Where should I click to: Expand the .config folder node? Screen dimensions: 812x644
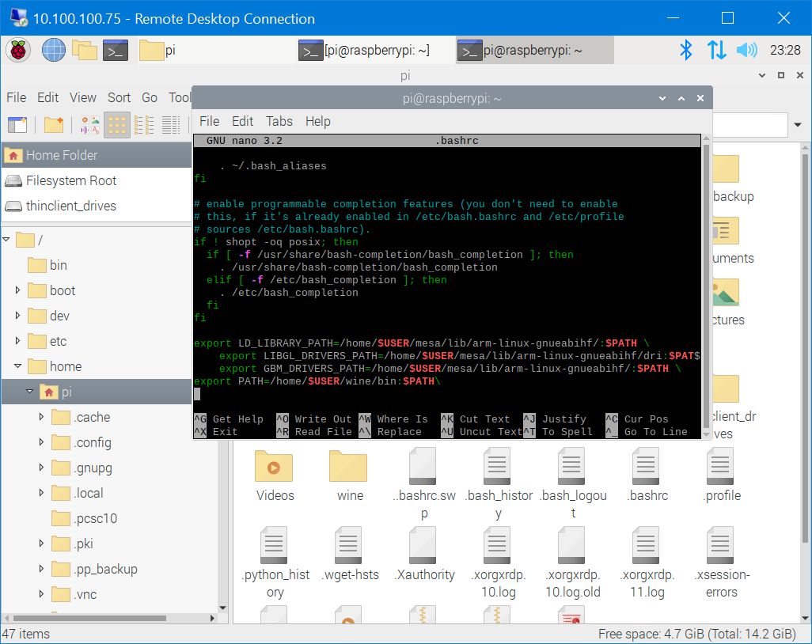[42, 442]
